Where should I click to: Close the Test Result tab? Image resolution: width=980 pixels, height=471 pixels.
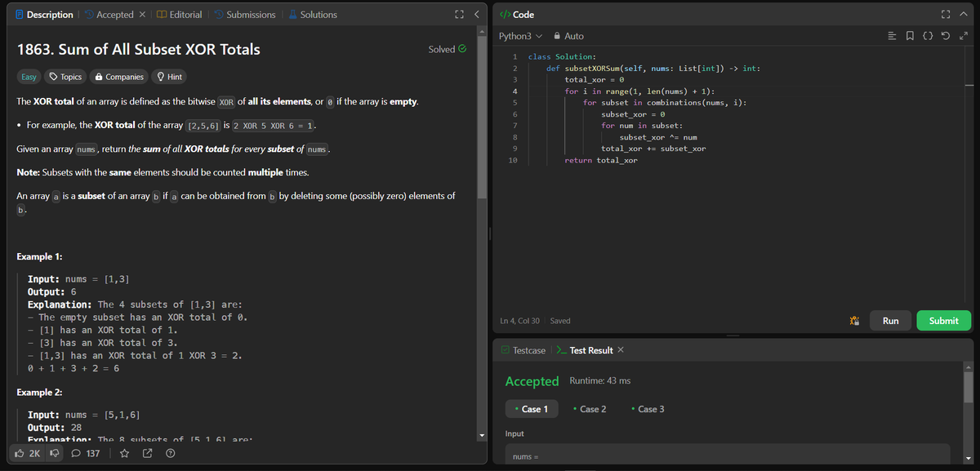click(x=621, y=350)
